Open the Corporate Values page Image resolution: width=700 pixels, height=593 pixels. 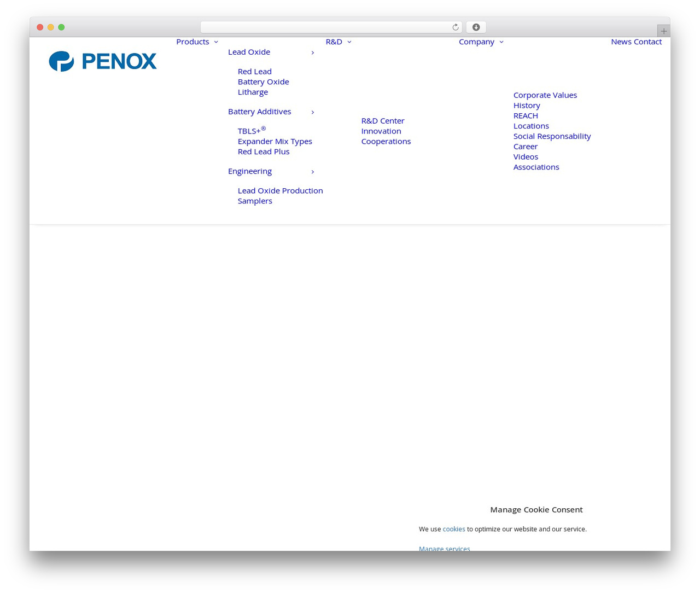[545, 95]
